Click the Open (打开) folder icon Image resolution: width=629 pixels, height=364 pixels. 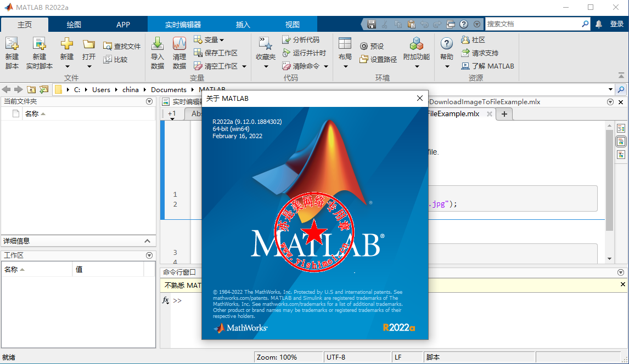pos(89,44)
